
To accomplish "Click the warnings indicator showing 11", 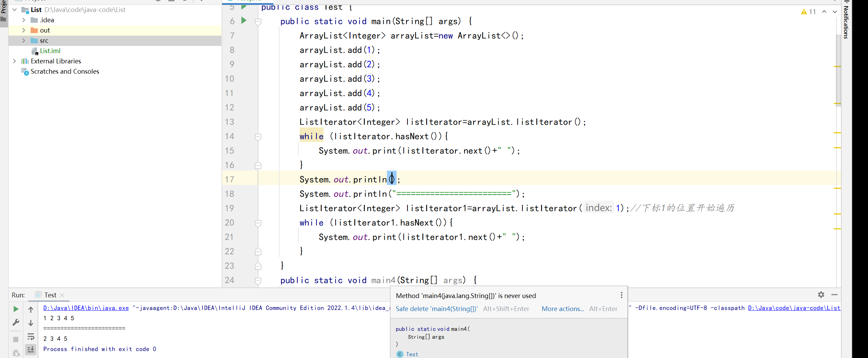I will (x=808, y=12).
